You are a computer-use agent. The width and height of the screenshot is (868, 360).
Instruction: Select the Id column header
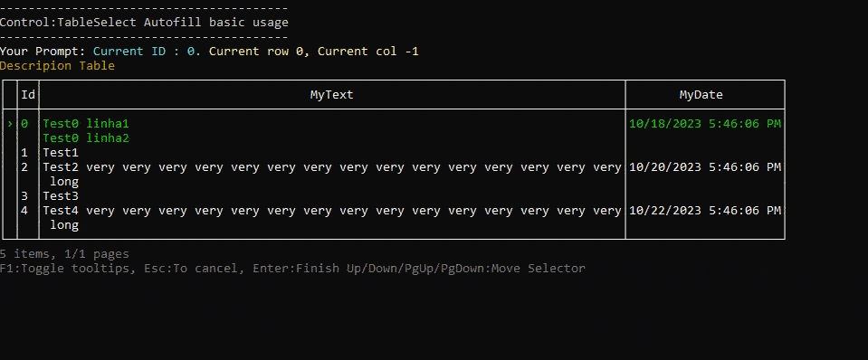[x=28, y=95]
